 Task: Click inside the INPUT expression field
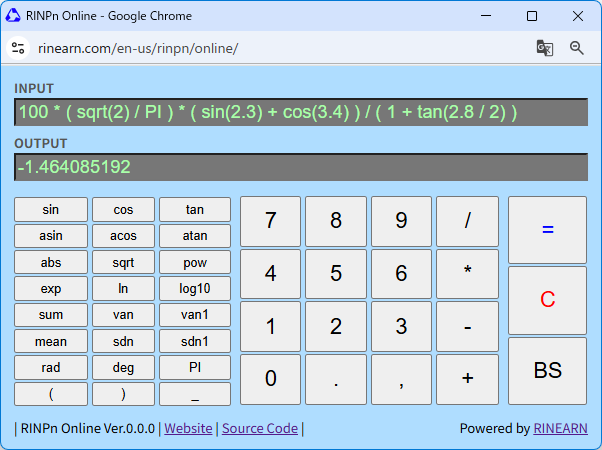click(300, 112)
